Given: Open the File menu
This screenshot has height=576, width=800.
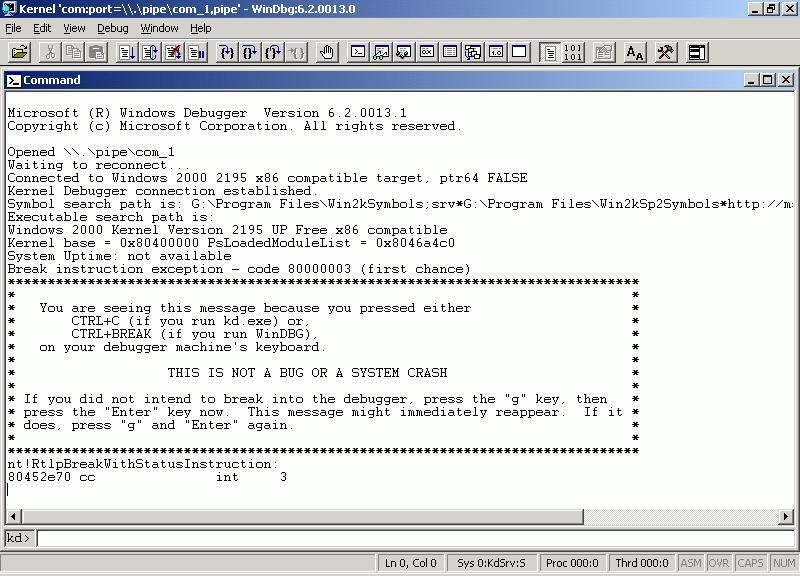Looking at the screenshot, I should tap(13, 29).
